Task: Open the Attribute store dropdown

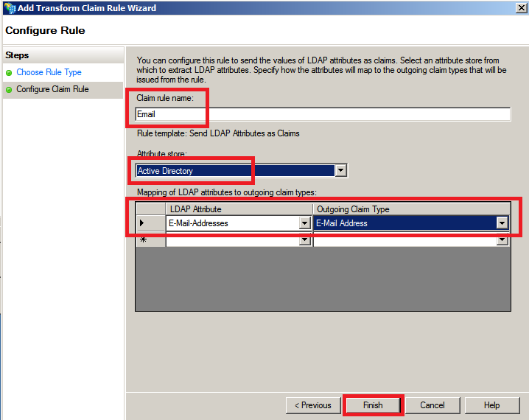Action: [340, 170]
